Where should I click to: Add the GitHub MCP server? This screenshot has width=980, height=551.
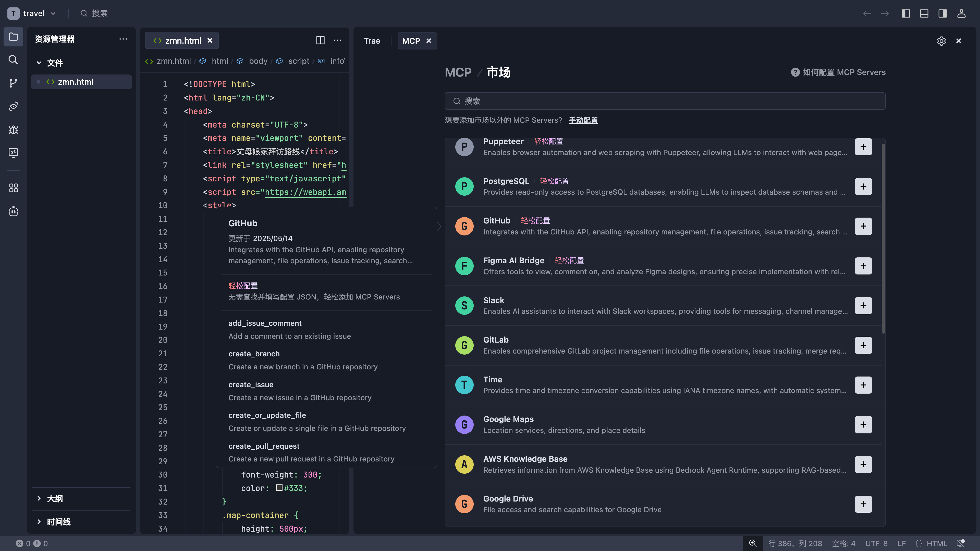pos(863,226)
